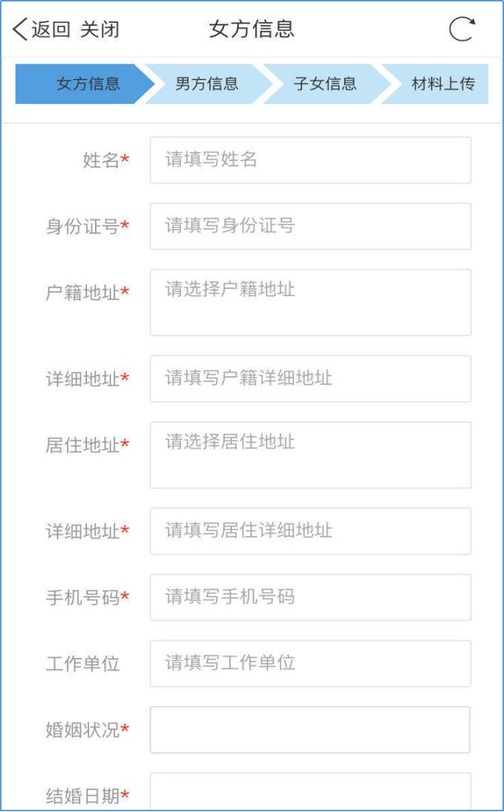This screenshot has height=812, width=504.
Task: Click the 女方信息 page title
Action: pyautogui.click(x=252, y=30)
